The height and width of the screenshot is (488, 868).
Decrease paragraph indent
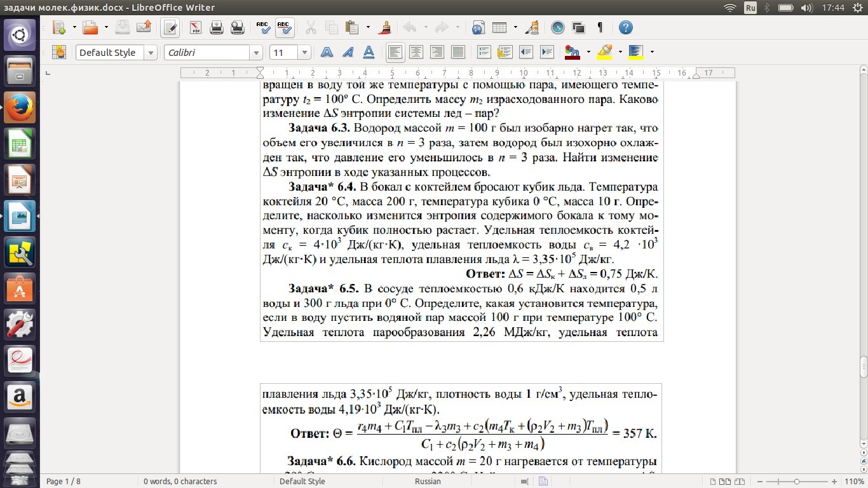coord(526,52)
